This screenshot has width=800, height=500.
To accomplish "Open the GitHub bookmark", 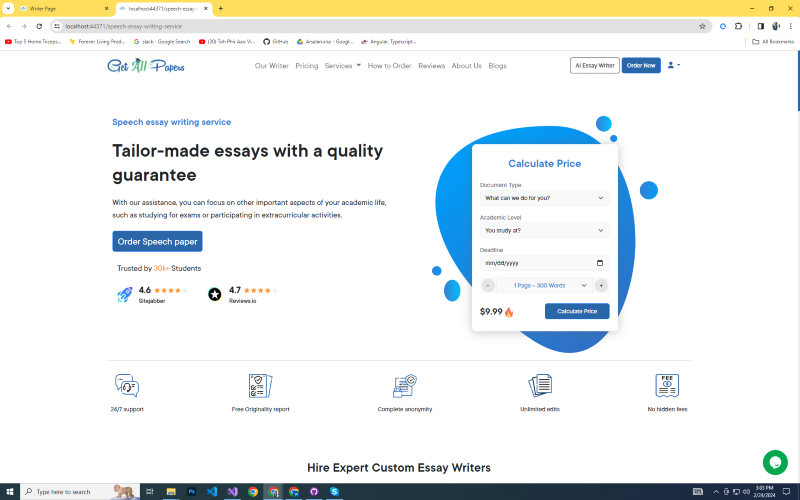I will pyautogui.click(x=276, y=42).
